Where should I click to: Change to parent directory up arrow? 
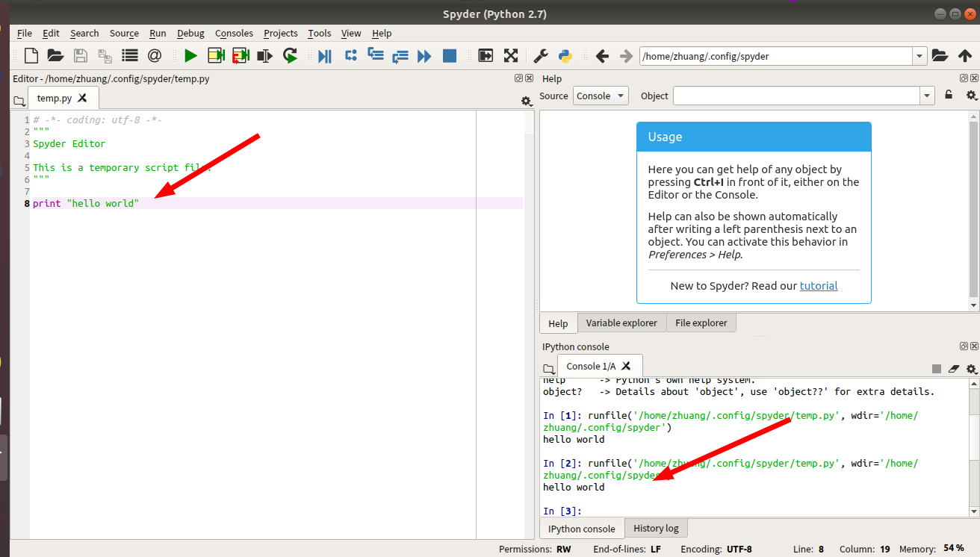(965, 55)
